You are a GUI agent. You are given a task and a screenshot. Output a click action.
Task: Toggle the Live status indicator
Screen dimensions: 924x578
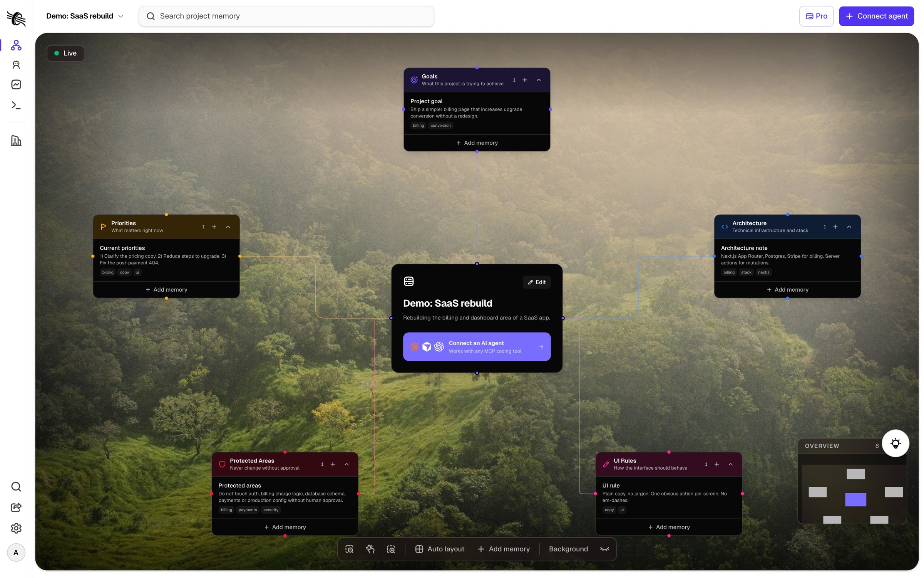tap(65, 53)
